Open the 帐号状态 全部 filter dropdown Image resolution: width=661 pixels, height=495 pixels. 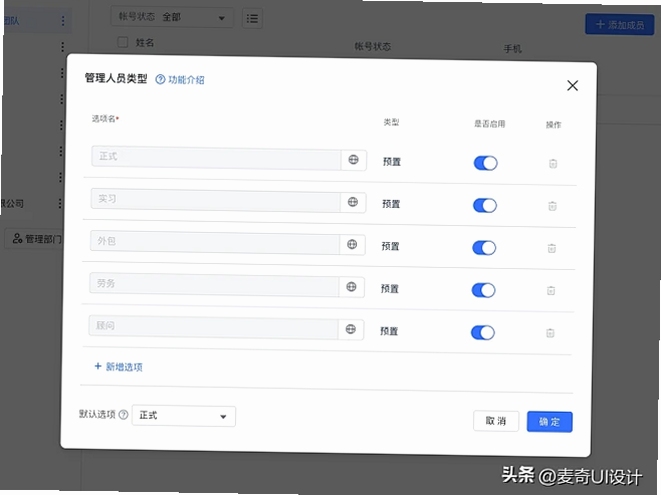click(x=172, y=17)
